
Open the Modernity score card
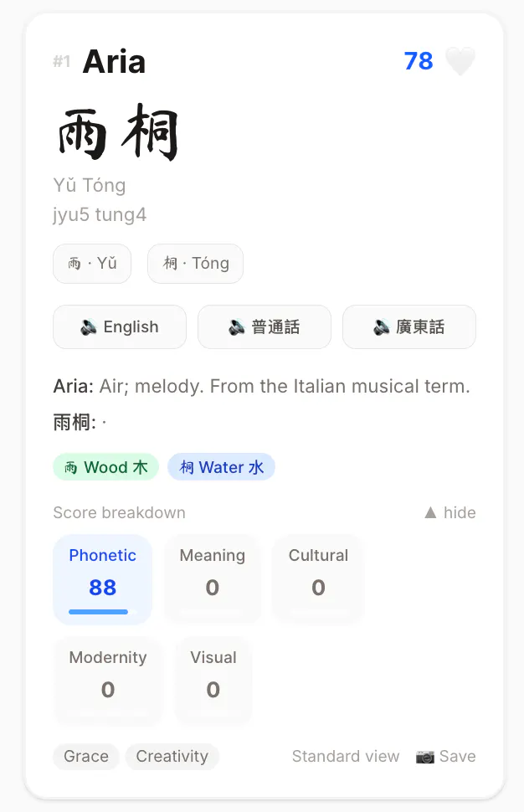point(108,681)
